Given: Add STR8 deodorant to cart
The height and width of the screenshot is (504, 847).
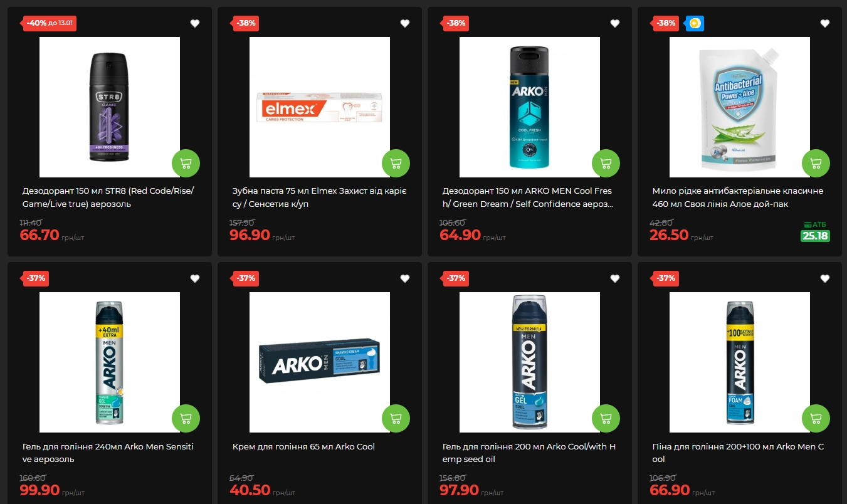Looking at the screenshot, I should pos(186,164).
